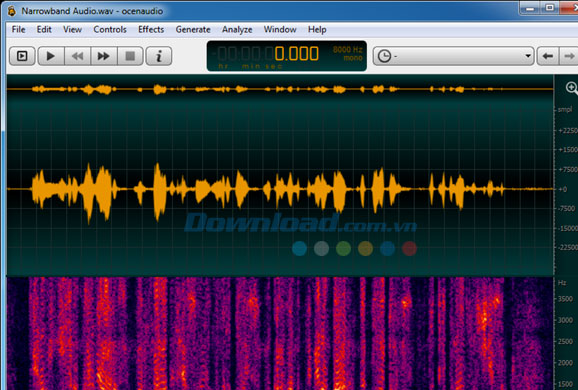The height and width of the screenshot is (390, 578).
Task: Click the Play button
Action: (51, 56)
